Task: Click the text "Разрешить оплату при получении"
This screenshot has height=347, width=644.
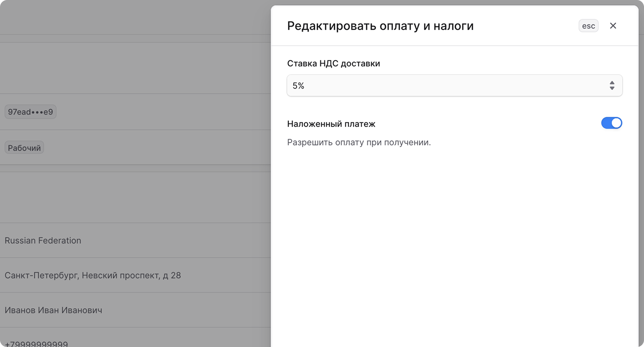Action: coord(359,142)
